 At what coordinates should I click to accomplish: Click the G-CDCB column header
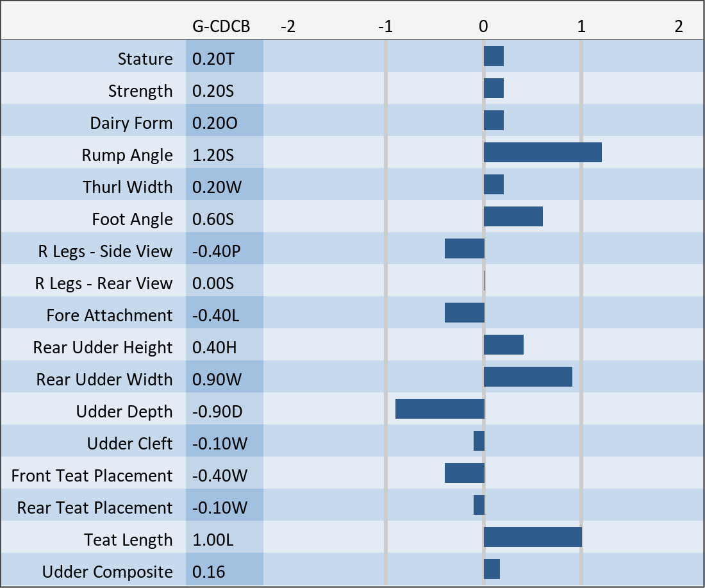point(220,26)
